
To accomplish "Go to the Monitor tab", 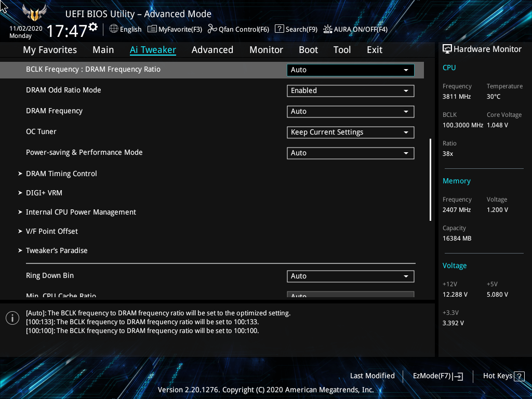I will coord(266,50).
